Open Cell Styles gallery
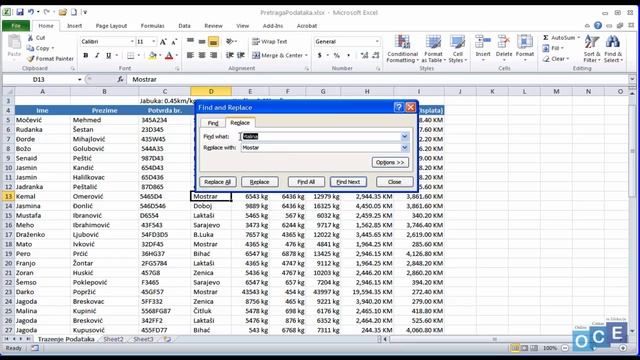This screenshot has width=640, height=360. click(x=457, y=49)
